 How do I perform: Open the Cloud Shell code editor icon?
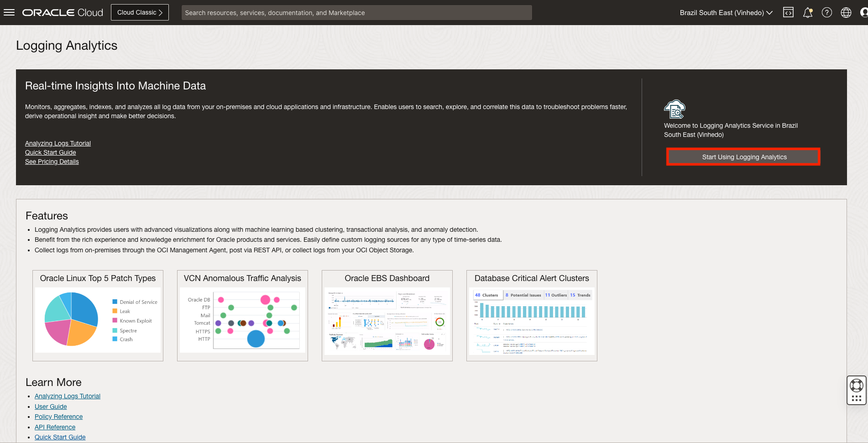pyautogui.click(x=788, y=12)
